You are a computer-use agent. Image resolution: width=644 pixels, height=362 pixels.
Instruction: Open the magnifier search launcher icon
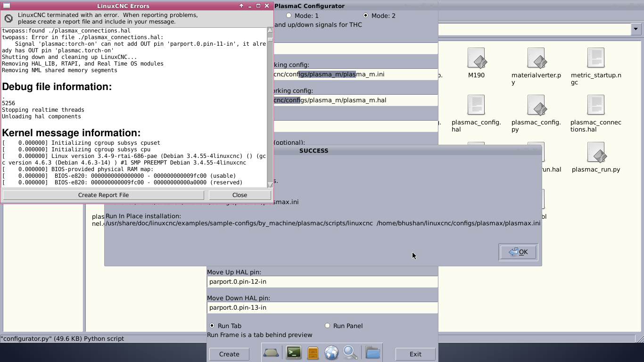click(350, 353)
